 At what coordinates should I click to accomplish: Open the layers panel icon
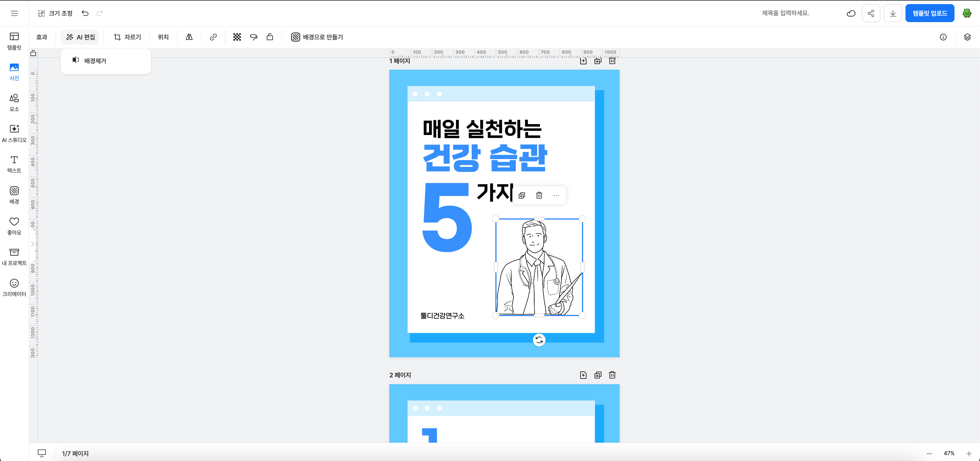tap(967, 37)
